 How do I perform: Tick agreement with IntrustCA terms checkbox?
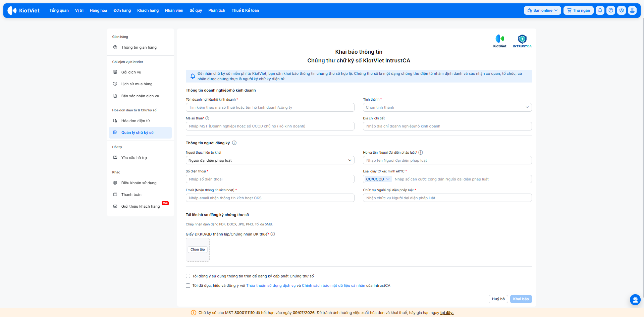tap(188, 285)
